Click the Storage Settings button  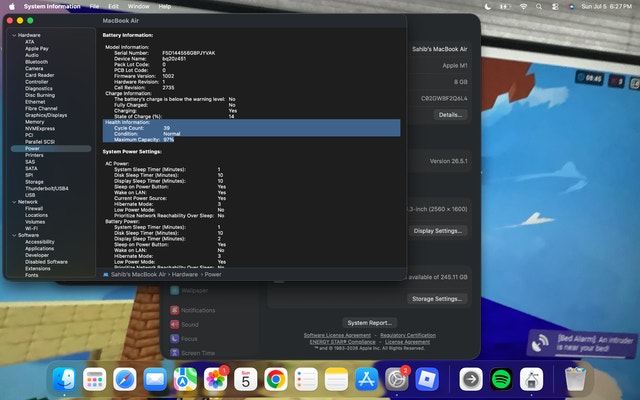437,299
